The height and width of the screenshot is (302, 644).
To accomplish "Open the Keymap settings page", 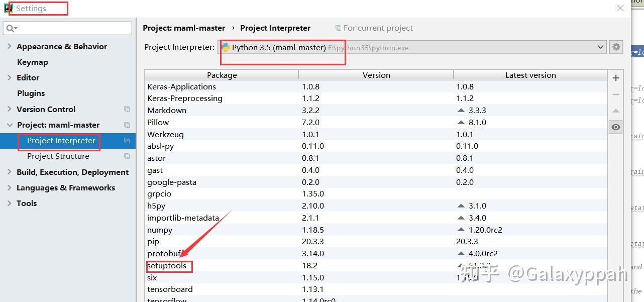I will (32, 62).
